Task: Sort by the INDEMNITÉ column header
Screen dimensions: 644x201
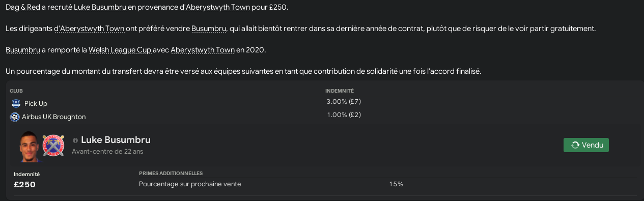Action: tap(340, 91)
